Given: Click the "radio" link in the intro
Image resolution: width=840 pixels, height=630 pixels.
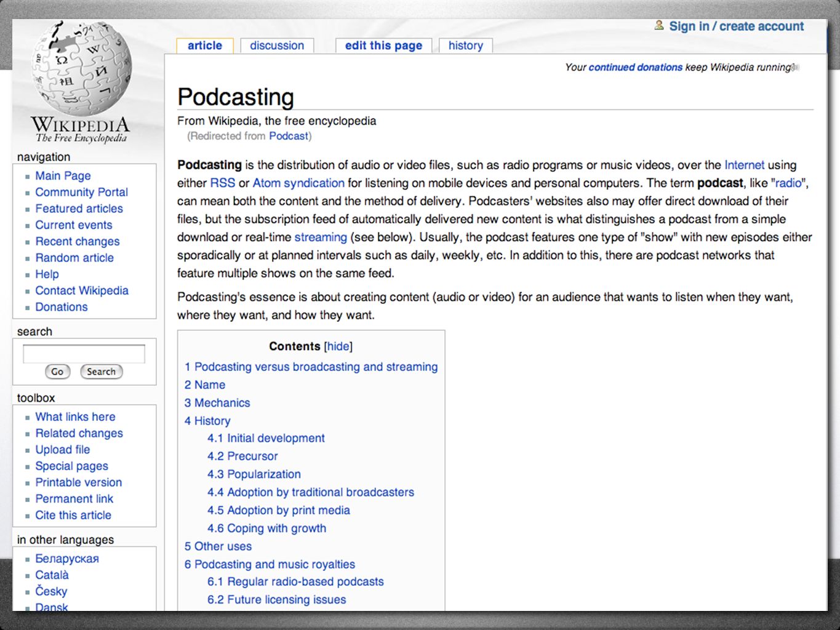Looking at the screenshot, I should coord(788,183).
